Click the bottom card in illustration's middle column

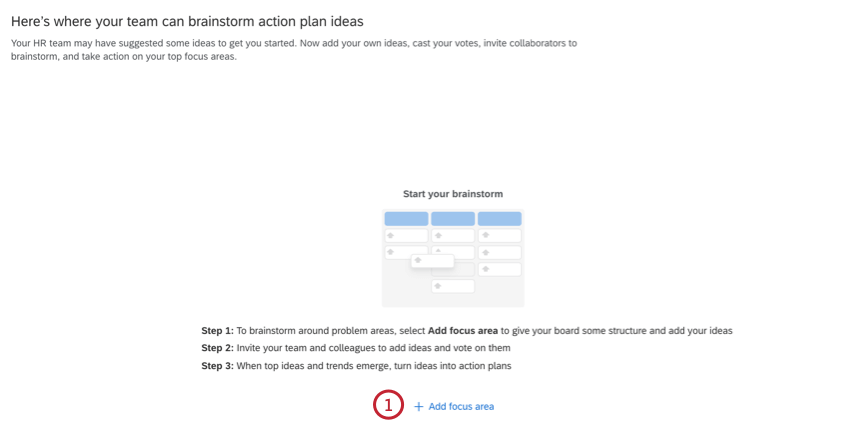pos(453,287)
